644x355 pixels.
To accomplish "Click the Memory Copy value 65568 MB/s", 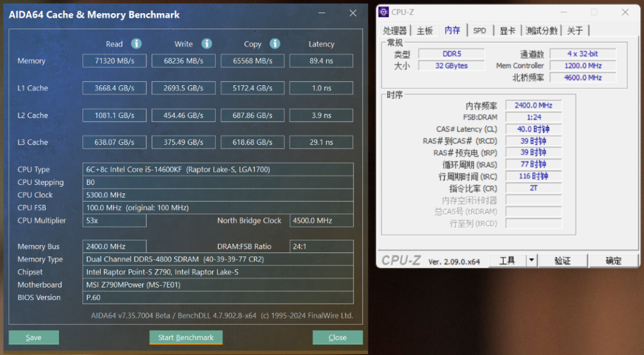I will (253, 61).
